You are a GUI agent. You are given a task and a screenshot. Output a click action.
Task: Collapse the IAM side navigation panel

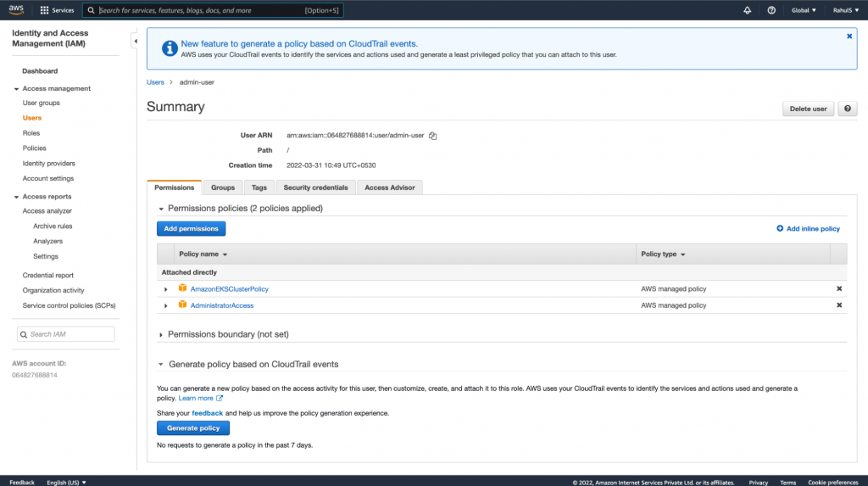tap(135, 41)
